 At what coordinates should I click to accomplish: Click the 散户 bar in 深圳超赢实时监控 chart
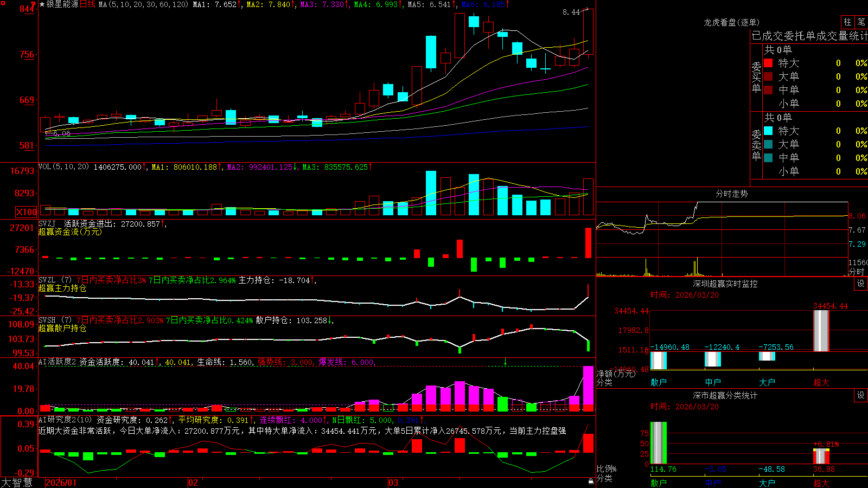point(659,360)
